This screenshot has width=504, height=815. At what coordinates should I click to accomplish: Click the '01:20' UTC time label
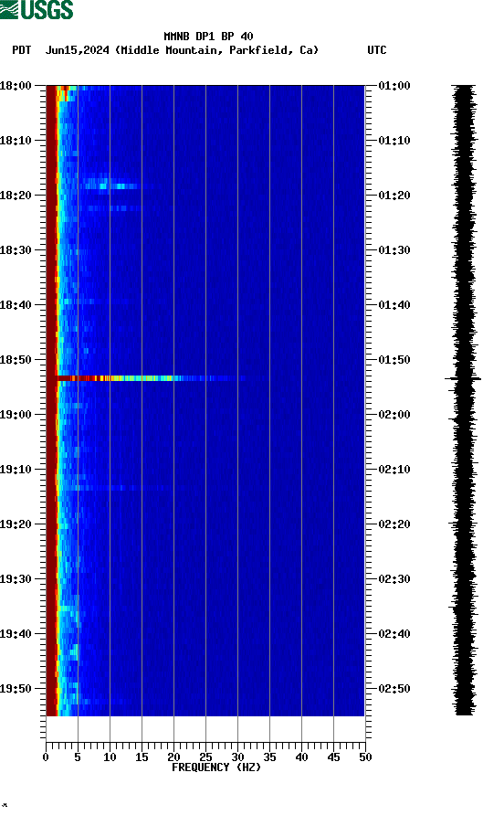pyautogui.click(x=394, y=195)
